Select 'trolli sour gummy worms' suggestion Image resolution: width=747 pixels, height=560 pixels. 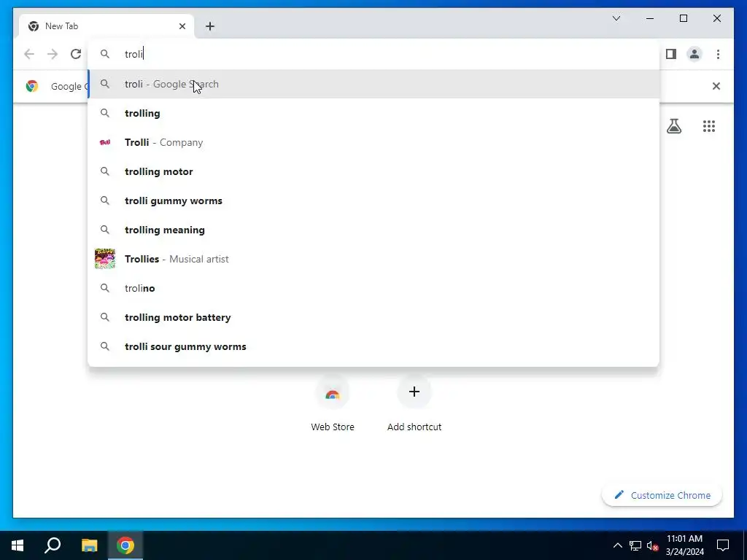(373, 346)
